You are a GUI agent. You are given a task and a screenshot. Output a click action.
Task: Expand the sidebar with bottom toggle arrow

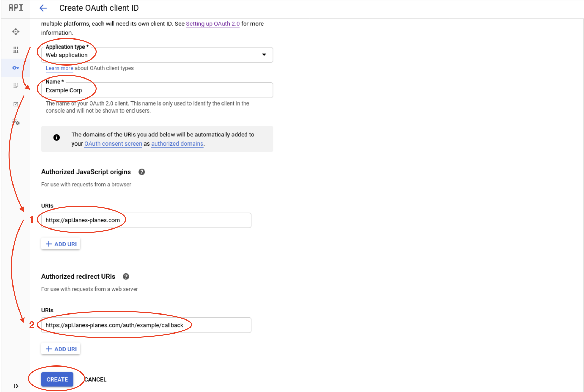click(x=16, y=386)
